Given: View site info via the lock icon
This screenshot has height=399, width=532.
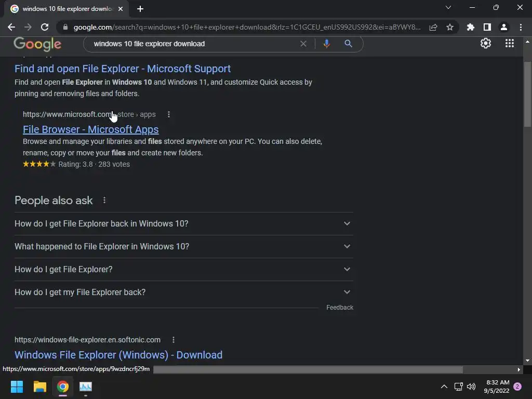Looking at the screenshot, I should pos(65,27).
